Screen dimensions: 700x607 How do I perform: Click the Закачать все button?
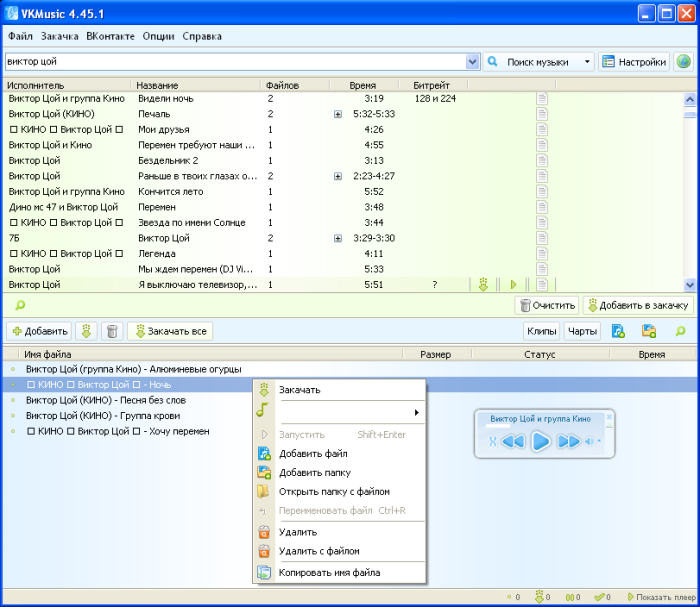click(x=170, y=331)
